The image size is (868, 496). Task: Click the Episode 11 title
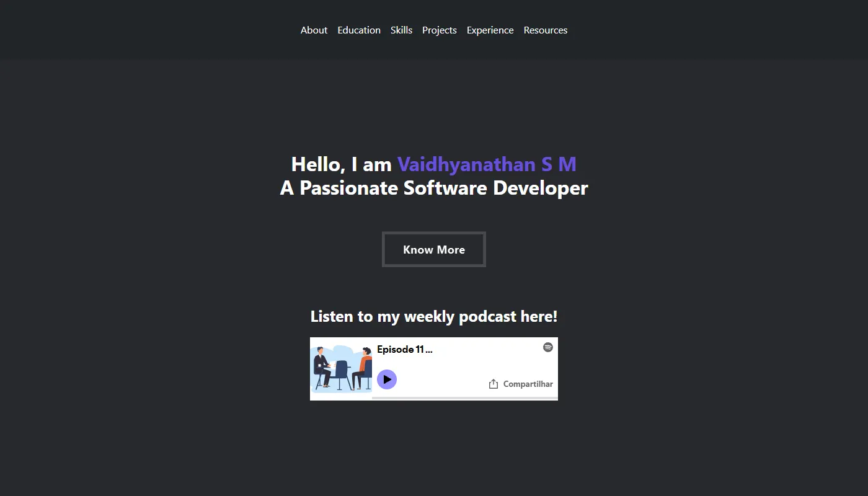[x=405, y=349]
